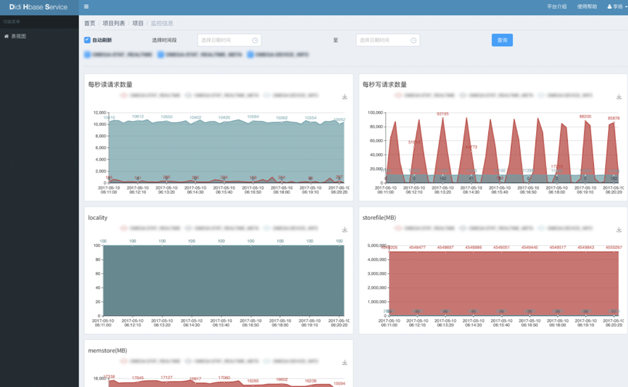Toggle the gray legend series in locality chart
628x387 pixels.
pos(222,228)
